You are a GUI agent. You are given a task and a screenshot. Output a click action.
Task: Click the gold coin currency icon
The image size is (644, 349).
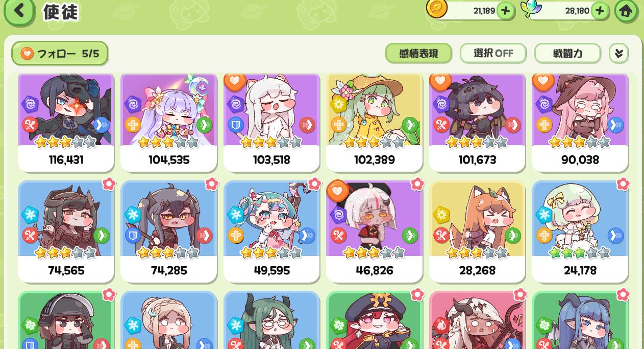[x=436, y=9]
